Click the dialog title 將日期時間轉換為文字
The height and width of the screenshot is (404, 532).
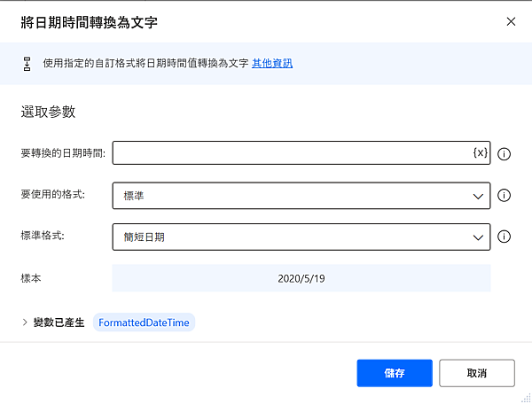point(90,21)
